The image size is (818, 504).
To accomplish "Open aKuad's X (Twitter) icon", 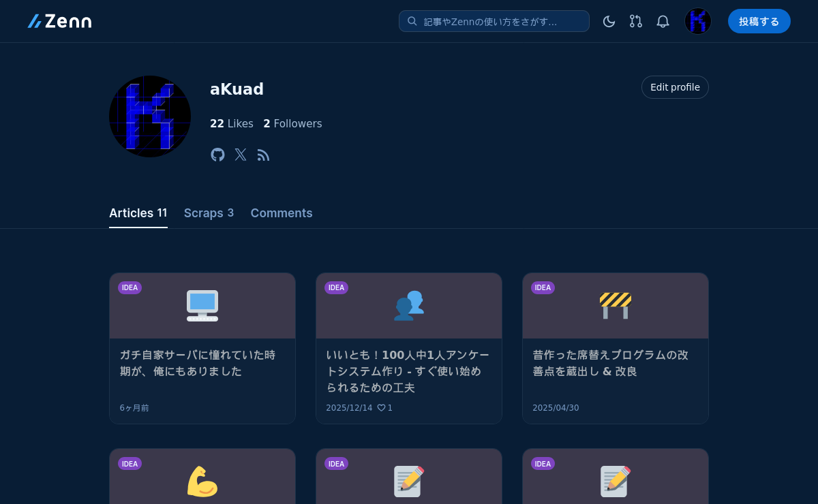I will pyautogui.click(x=241, y=155).
